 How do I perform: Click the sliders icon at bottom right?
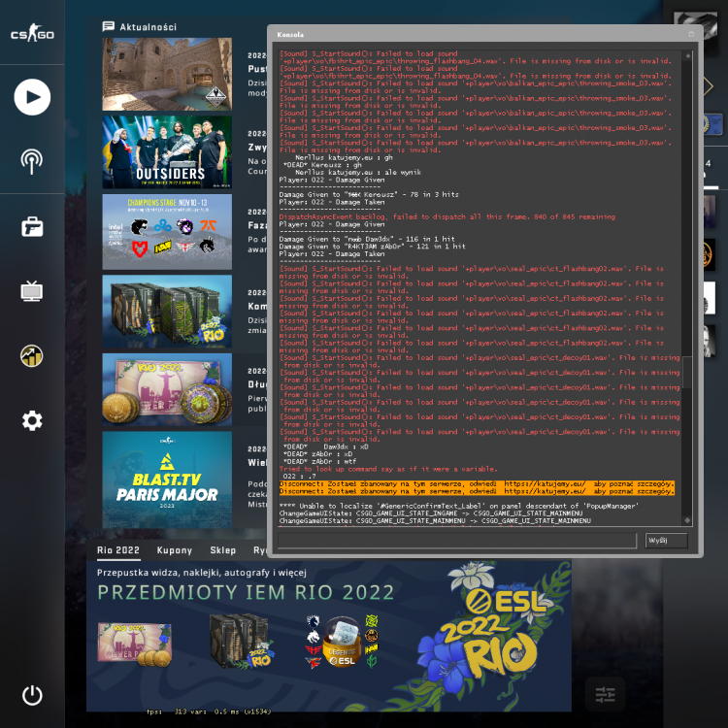pos(605,695)
